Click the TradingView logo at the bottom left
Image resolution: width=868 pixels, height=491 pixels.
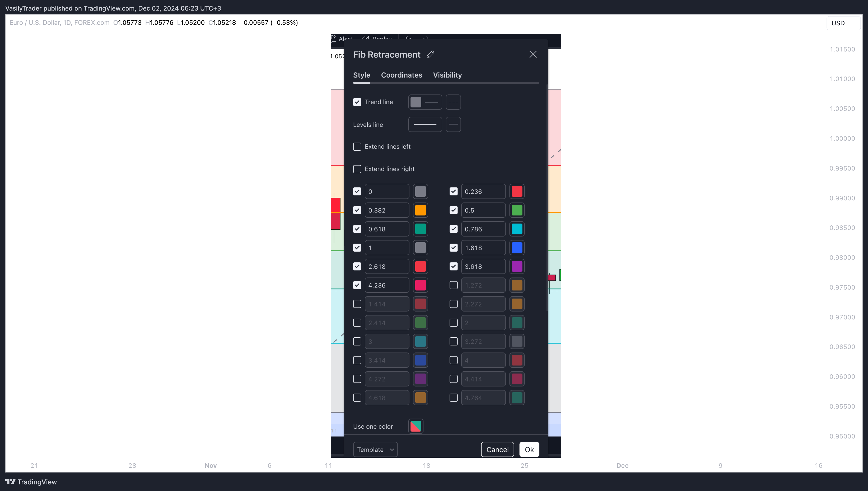point(31,481)
